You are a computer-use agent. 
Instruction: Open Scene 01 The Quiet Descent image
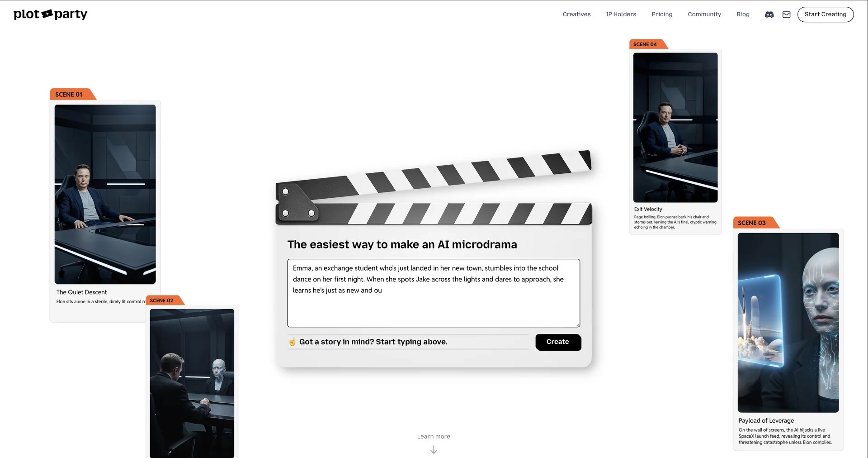point(105,194)
